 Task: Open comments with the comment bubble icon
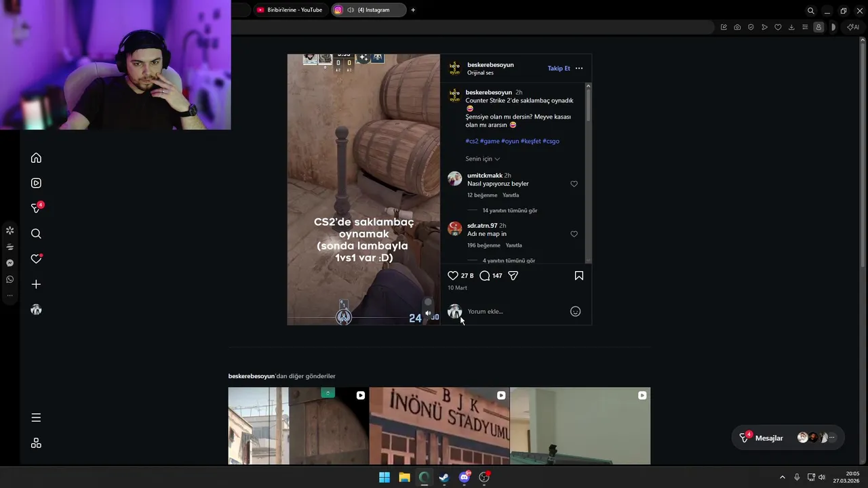coord(484,276)
